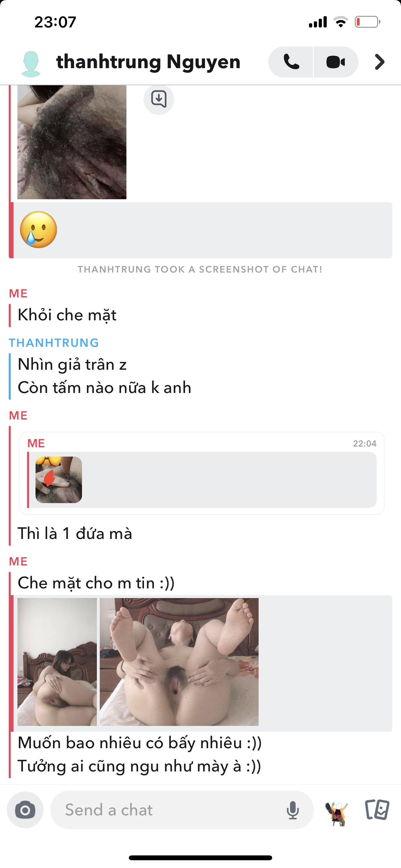Image resolution: width=401 pixels, height=868 pixels.
Task: Select the "Che mặt cho m tin :))" message
Action: 96,583
